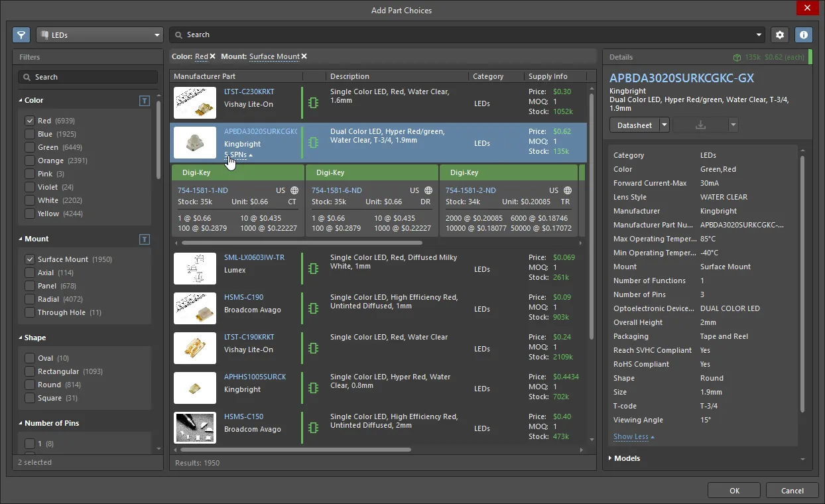Image resolution: width=825 pixels, height=504 pixels.
Task: Open SML-LX0603IW-TR part thumbnail
Action: click(x=195, y=269)
